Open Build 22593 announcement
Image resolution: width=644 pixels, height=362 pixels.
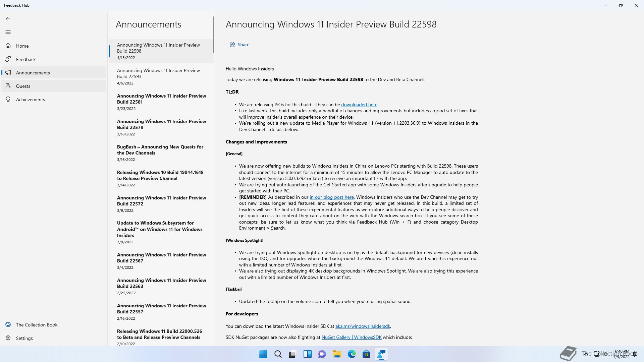click(161, 76)
